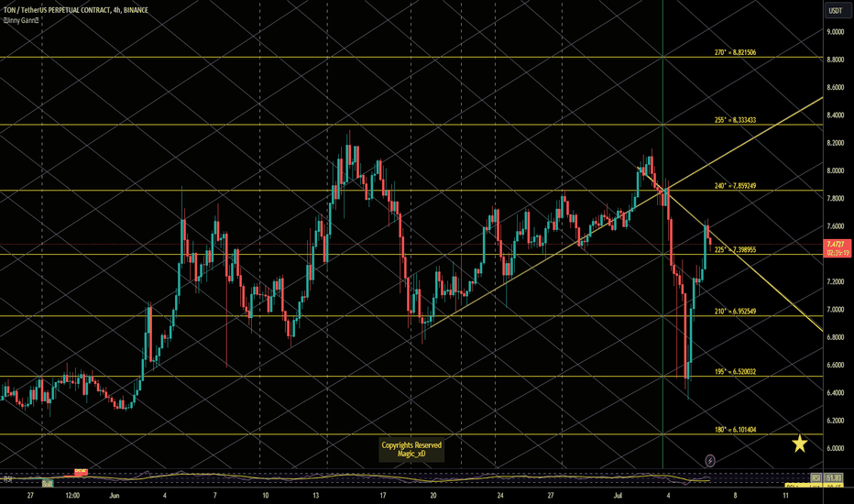The image size is (854, 504).
Task: Click the 8.0000 price scale value
Action: [x=836, y=171]
